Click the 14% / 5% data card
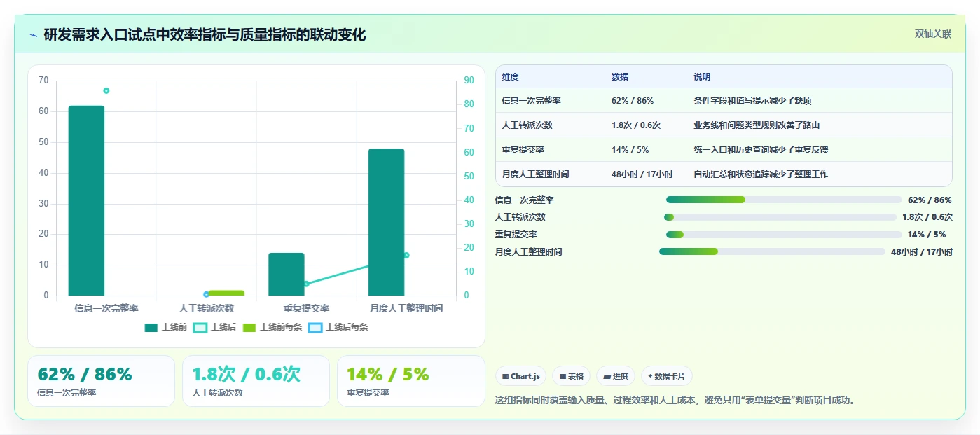The image size is (980, 435). 411,381
